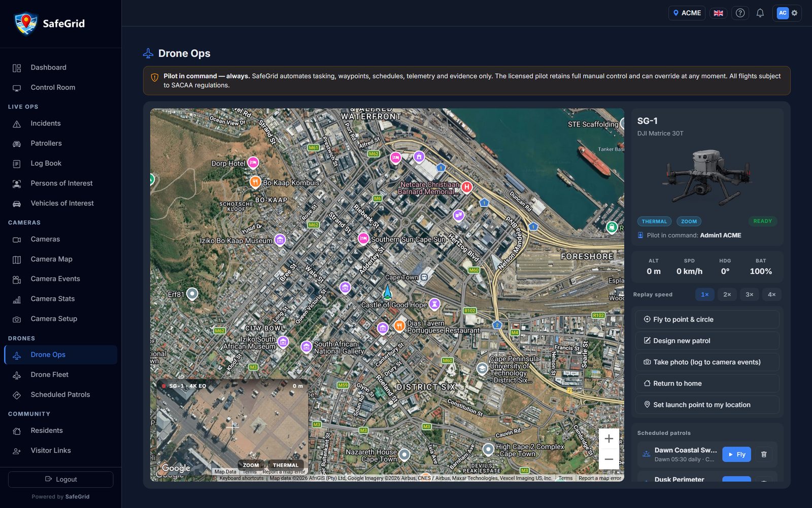This screenshot has width=812, height=508.
Task: Open the SafeGrid link in footer
Action: pyautogui.click(x=77, y=497)
